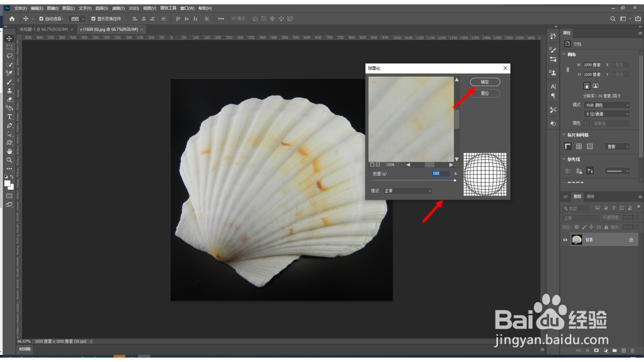Close the 球面化 dialog
The height and width of the screenshot is (362, 644).
[506, 68]
